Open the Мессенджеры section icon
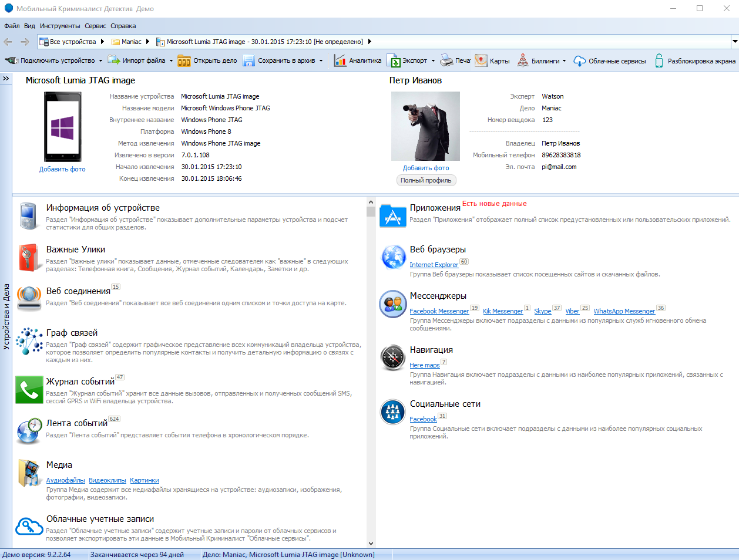This screenshot has width=739, height=560. coord(393,303)
